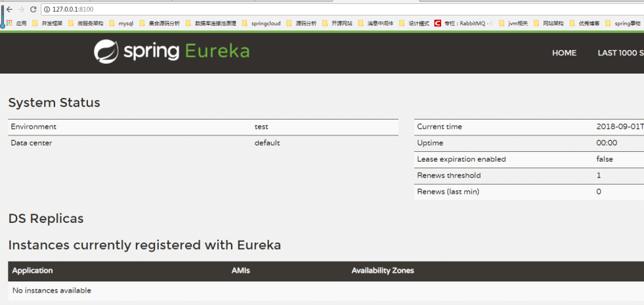This screenshot has width=644, height=305.
Task: Click the spring Eureka logo
Action: pos(171,52)
